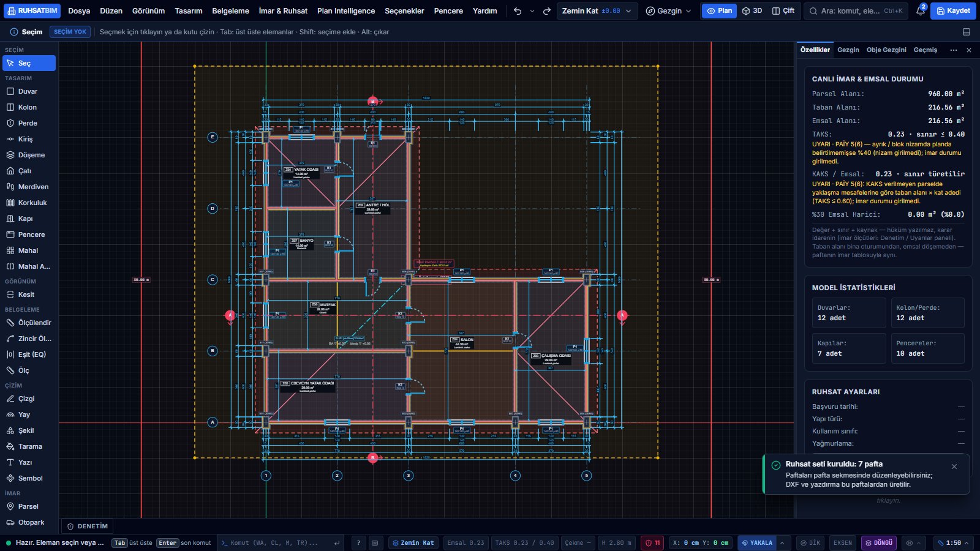Activate the Ölçülendir dimension tool

point(29,323)
